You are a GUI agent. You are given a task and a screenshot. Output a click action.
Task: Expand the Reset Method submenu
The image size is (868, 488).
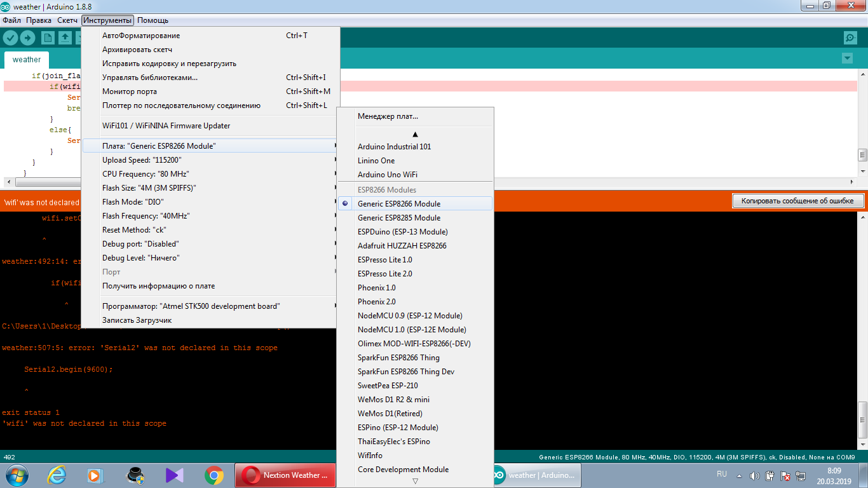[210, 230]
